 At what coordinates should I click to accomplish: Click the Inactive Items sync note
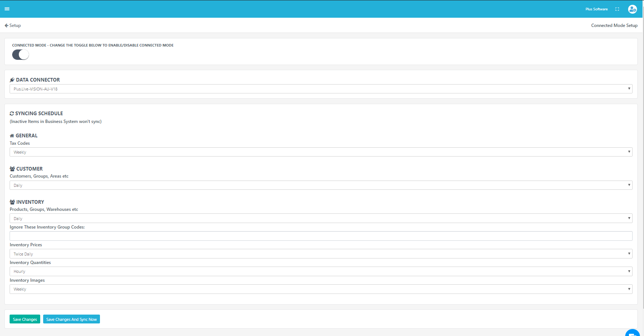pos(56,121)
